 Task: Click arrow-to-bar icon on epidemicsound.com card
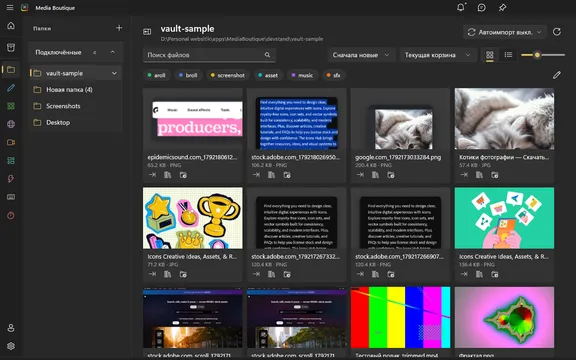[152, 175]
